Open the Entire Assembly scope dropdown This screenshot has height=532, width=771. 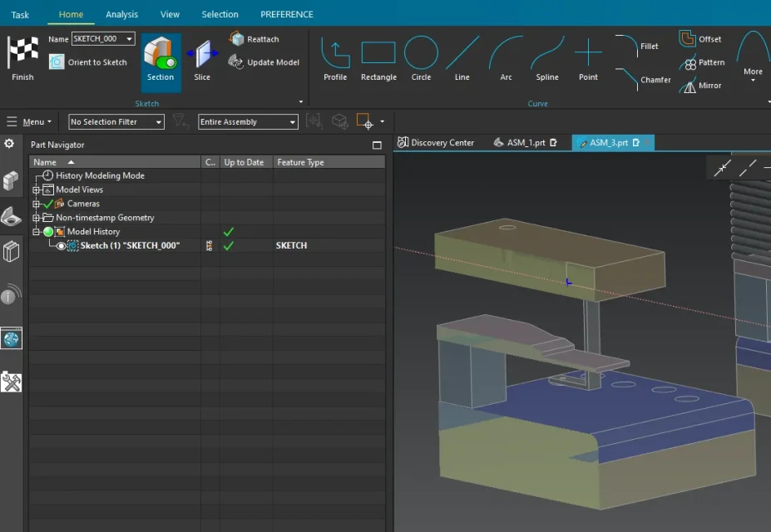point(247,122)
